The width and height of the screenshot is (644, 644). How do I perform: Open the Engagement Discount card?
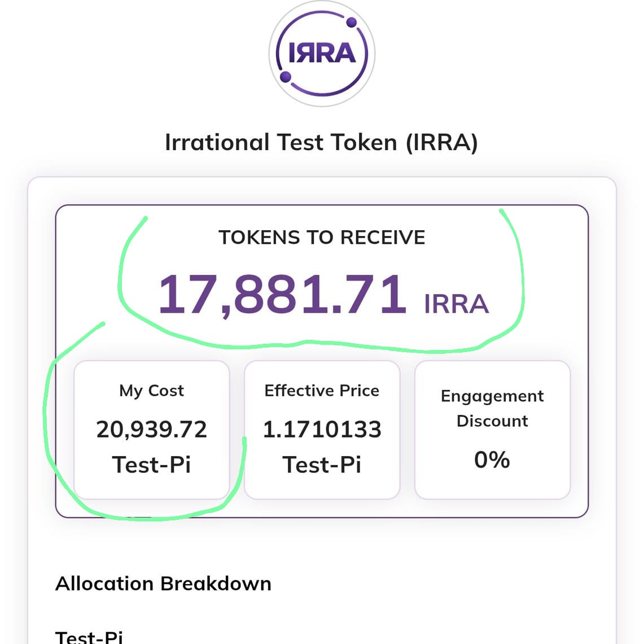tap(492, 430)
